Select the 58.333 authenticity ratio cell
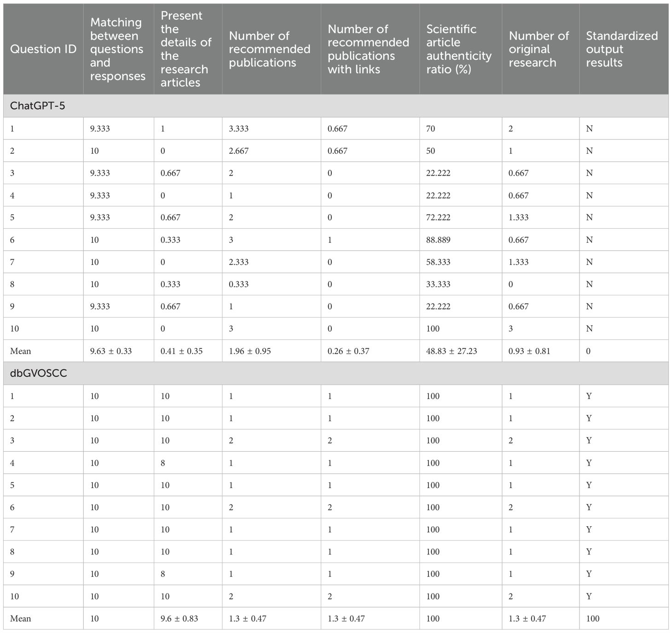 pos(438,262)
